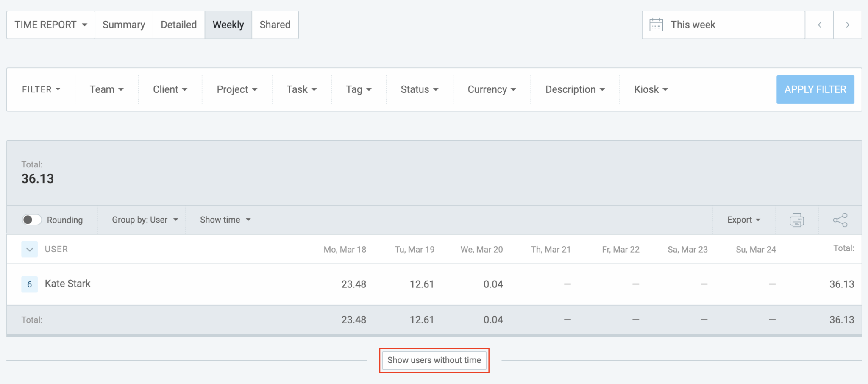The height and width of the screenshot is (384, 868).
Task: Open the Group by: User dropdown
Action: click(x=145, y=220)
